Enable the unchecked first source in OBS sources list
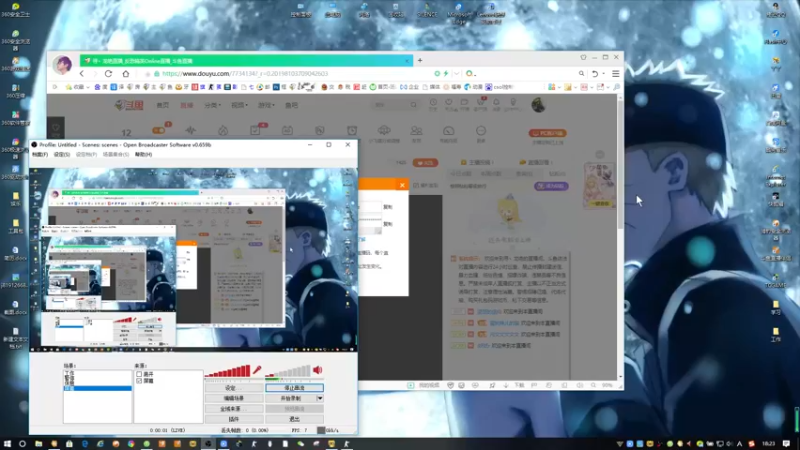800x450 pixels. click(x=139, y=374)
